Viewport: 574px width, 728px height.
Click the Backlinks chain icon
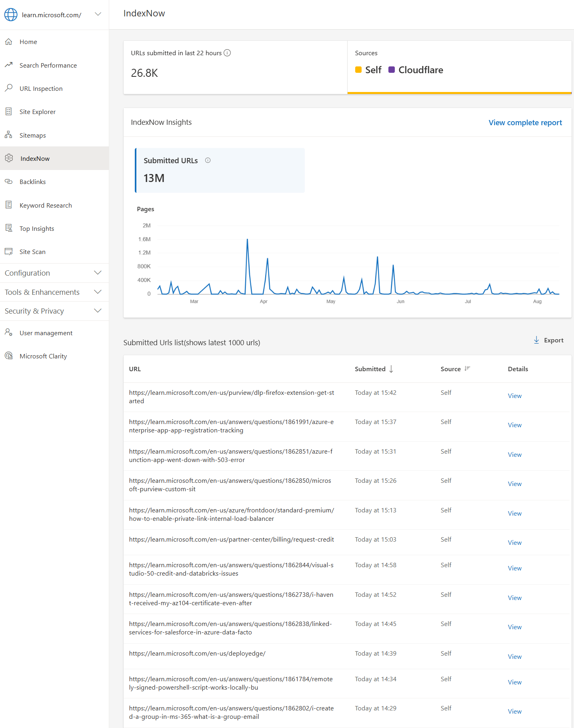coord(8,182)
